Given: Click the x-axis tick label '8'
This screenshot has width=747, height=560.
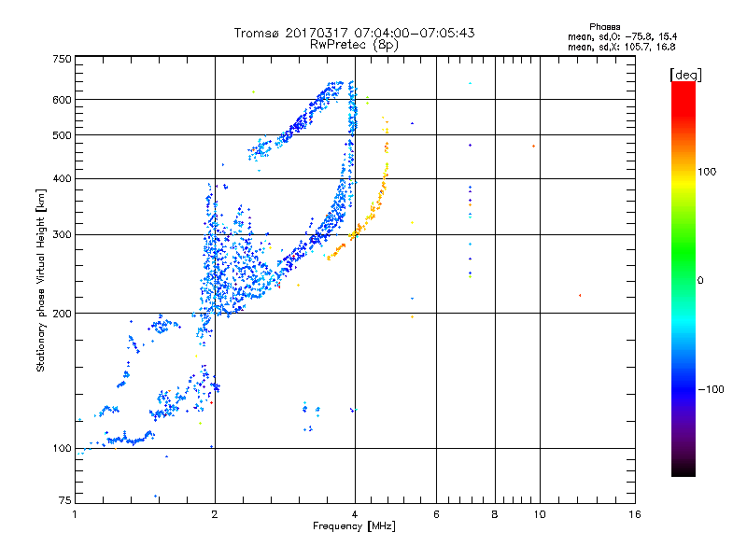Looking at the screenshot, I should coord(495,514).
